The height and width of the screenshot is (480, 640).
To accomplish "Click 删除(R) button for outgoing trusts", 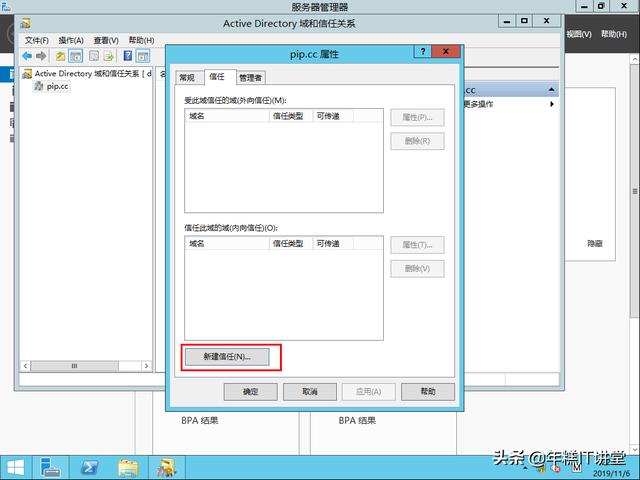I will point(417,141).
